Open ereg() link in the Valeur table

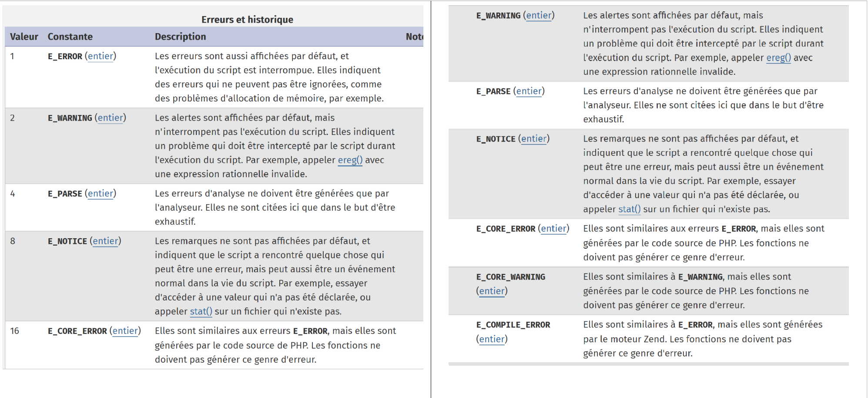point(350,160)
